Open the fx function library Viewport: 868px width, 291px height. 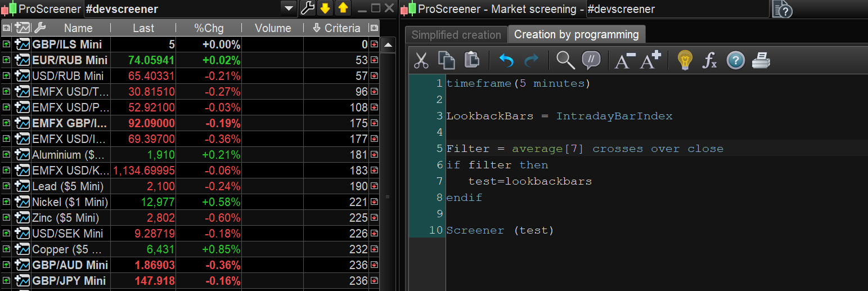click(710, 60)
